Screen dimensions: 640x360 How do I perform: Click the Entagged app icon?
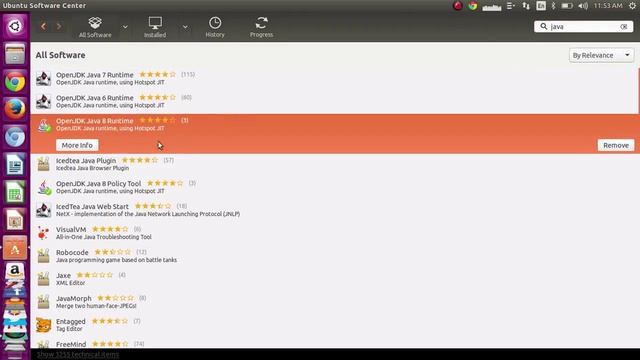[44, 325]
